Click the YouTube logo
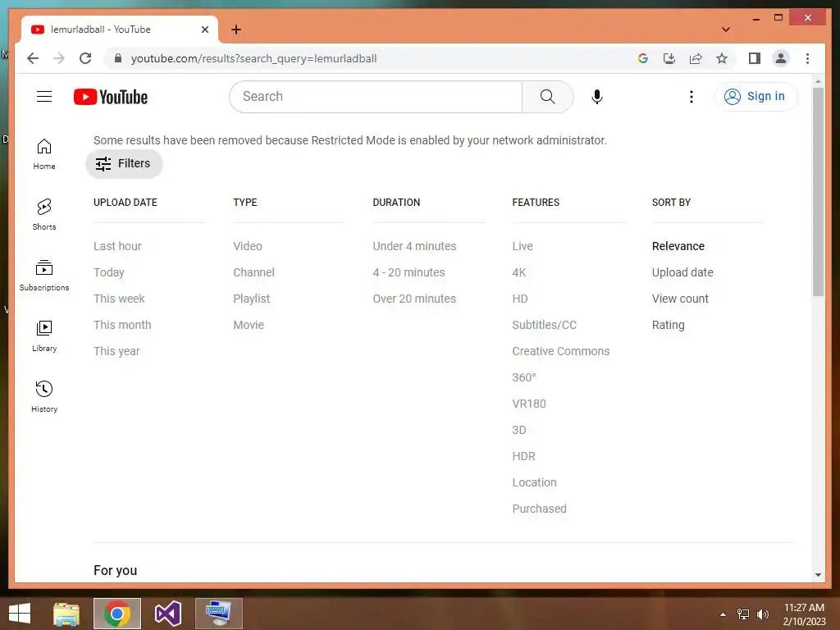This screenshot has width=840, height=630. click(x=111, y=97)
